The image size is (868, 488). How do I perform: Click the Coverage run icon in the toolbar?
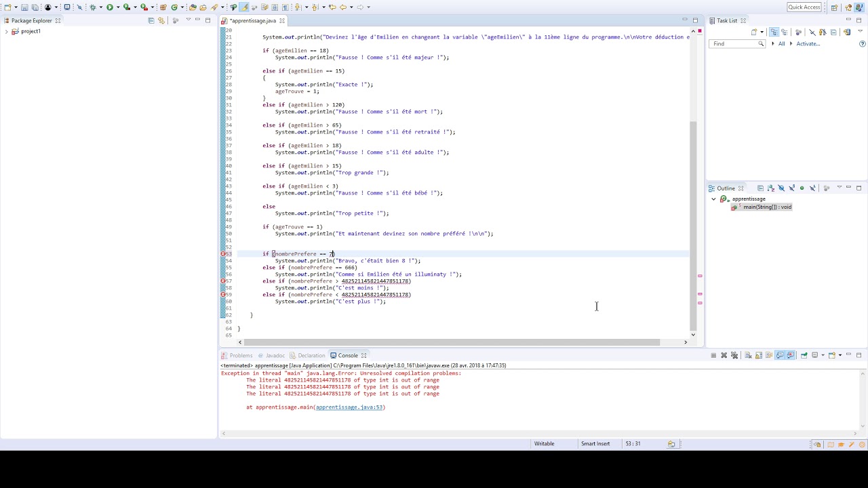(x=126, y=7)
